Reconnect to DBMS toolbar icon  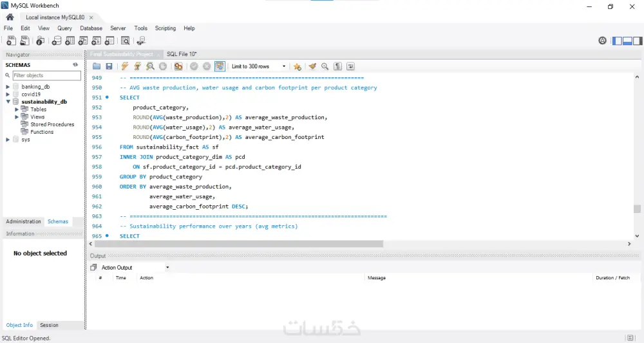point(141,41)
